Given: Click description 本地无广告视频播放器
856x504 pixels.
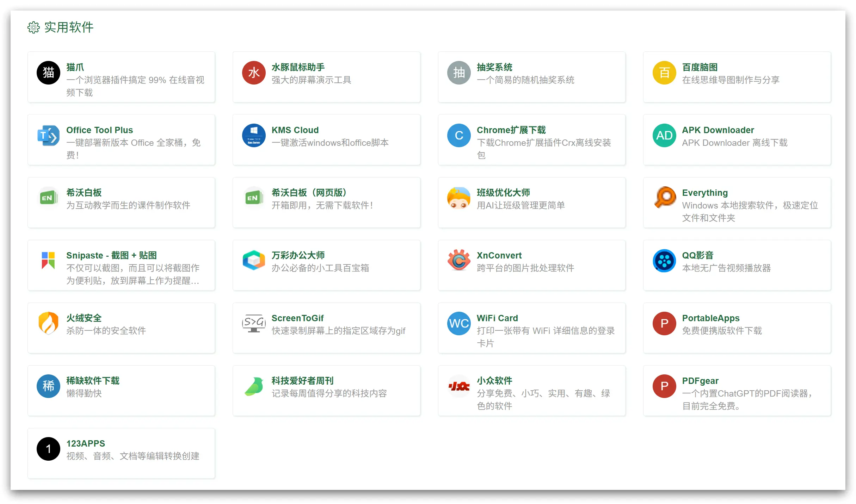Looking at the screenshot, I should [726, 268].
